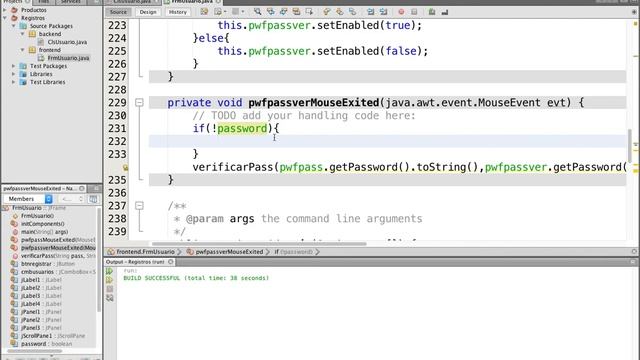
Task: Select jScrollPane1 member in Navigator
Action: point(53,336)
